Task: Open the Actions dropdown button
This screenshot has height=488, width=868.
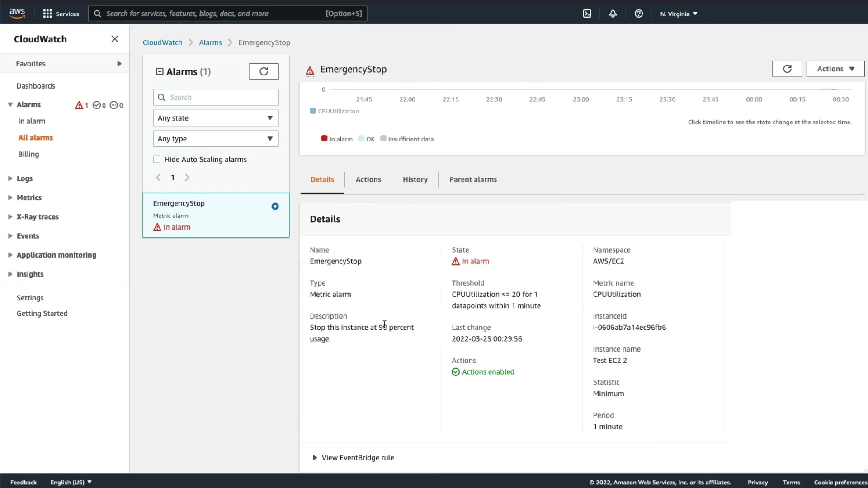Action: click(x=835, y=69)
